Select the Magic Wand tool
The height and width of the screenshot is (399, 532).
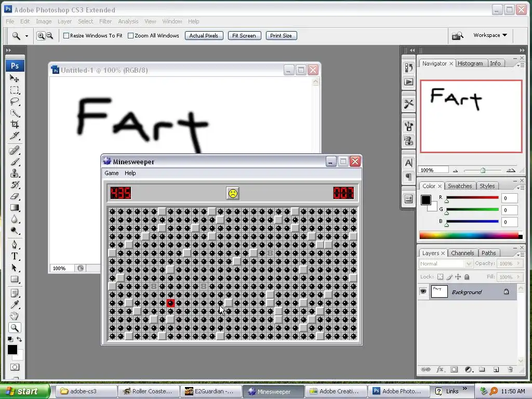(x=14, y=113)
